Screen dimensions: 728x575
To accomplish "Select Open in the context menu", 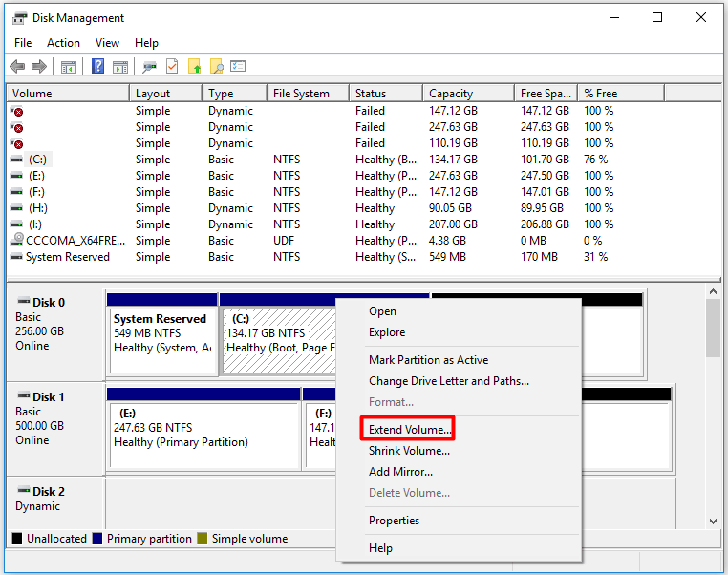I will point(382,311).
